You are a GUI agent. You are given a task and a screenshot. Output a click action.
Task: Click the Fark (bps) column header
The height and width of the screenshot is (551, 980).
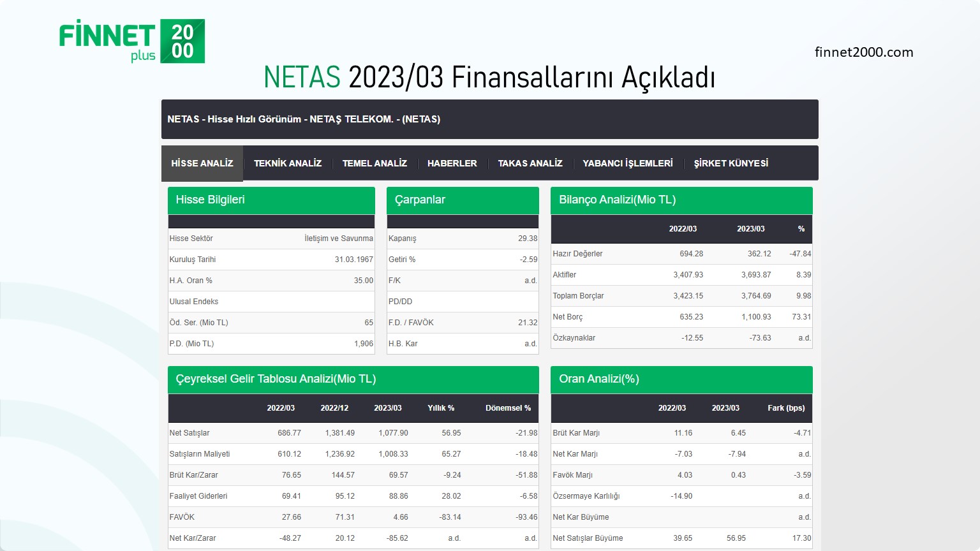pyautogui.click(x=786, y=408)
